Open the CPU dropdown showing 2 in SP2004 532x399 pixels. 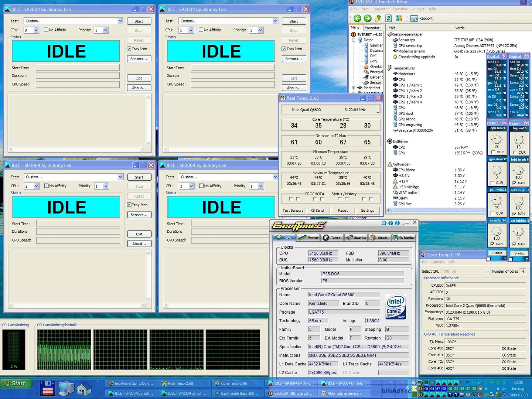pyautogui.click(x=36, y=186)
